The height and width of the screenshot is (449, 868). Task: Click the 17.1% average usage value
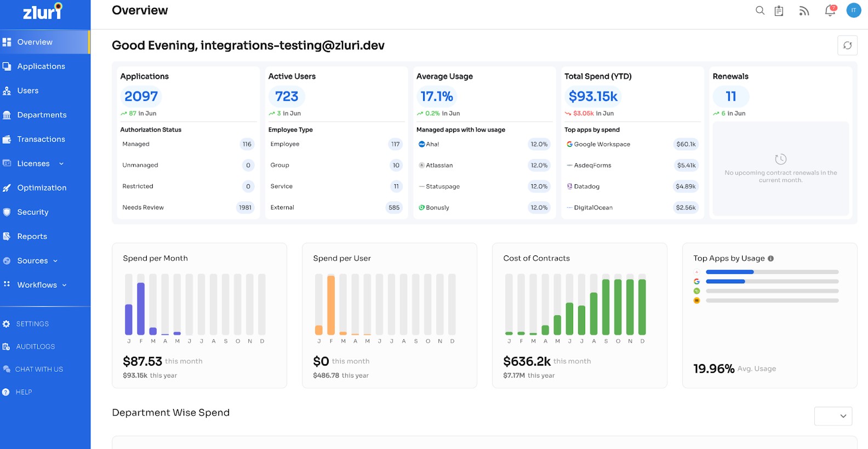pos(437,96)
